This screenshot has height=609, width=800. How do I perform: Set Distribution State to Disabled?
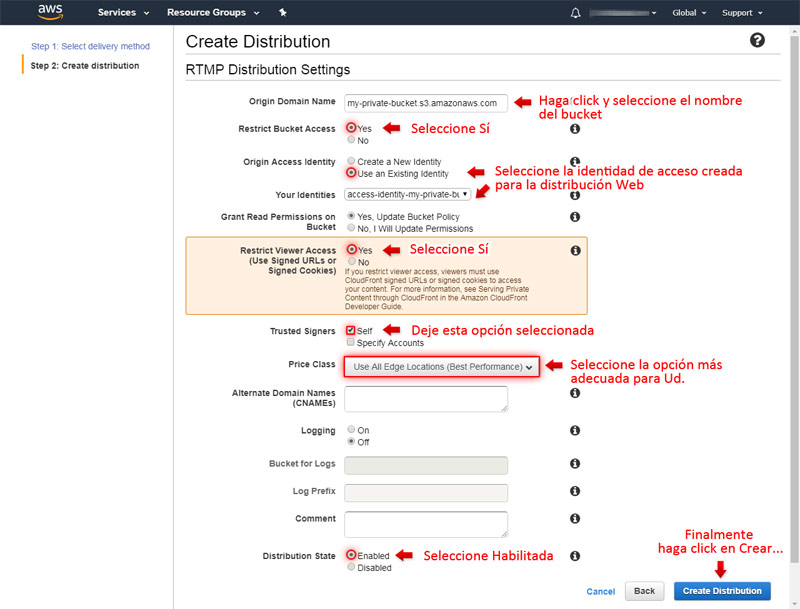(x=351, y=567)
